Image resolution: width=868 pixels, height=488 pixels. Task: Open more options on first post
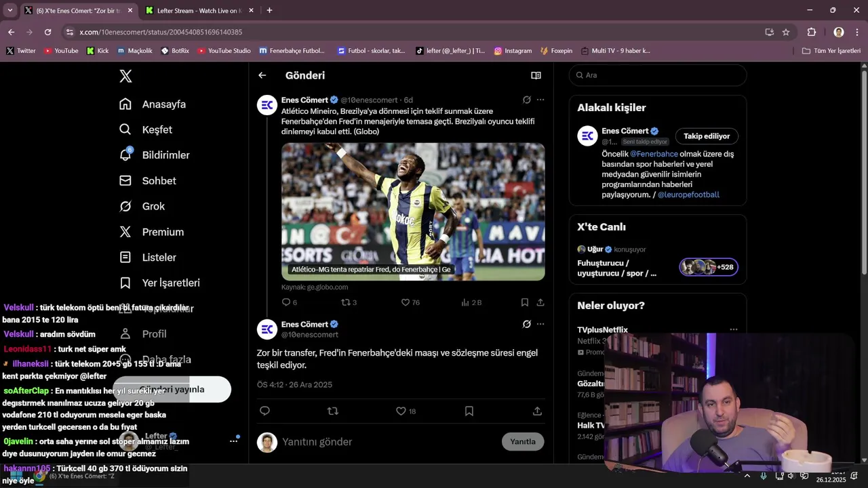pyautogui.click(x=540, y=100)
